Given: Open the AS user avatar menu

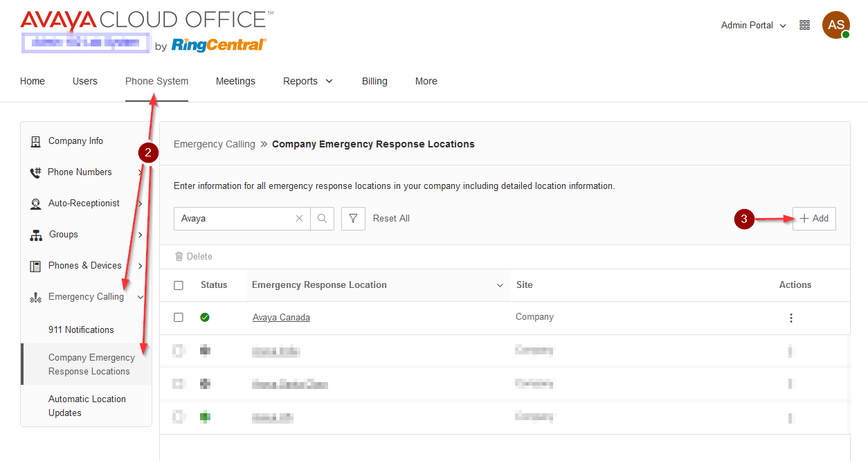Looking at the screenshot, I should click(x=836, y=25).
